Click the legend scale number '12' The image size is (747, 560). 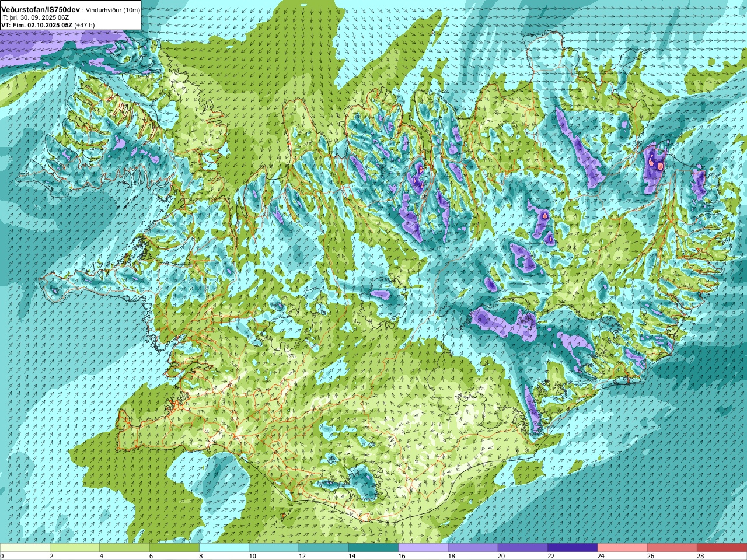302,556
